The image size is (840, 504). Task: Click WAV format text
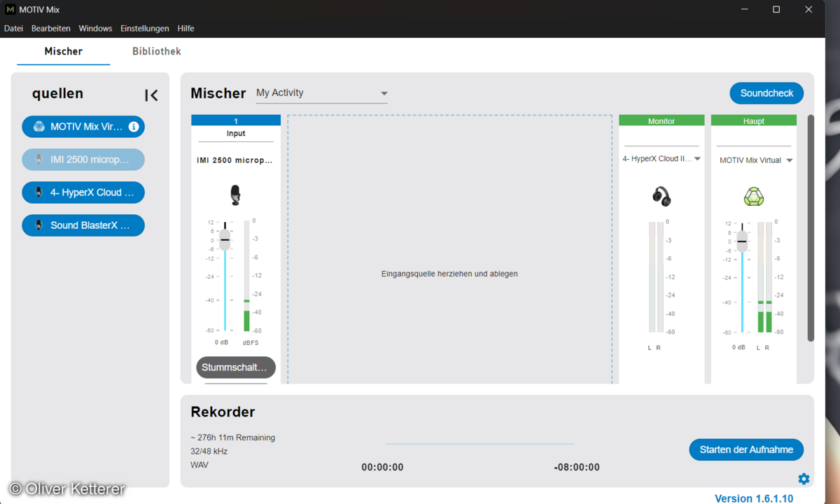(199, 465)
